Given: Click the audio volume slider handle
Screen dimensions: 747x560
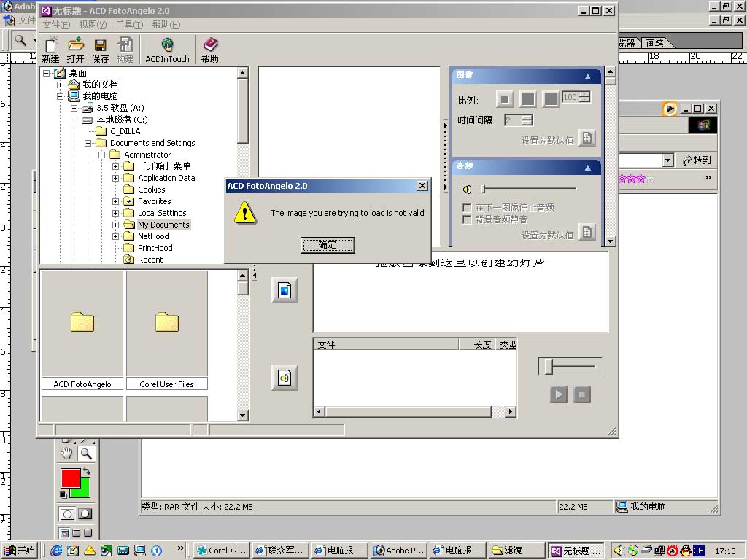Looking at the screenshot, I should pos(483,190).
